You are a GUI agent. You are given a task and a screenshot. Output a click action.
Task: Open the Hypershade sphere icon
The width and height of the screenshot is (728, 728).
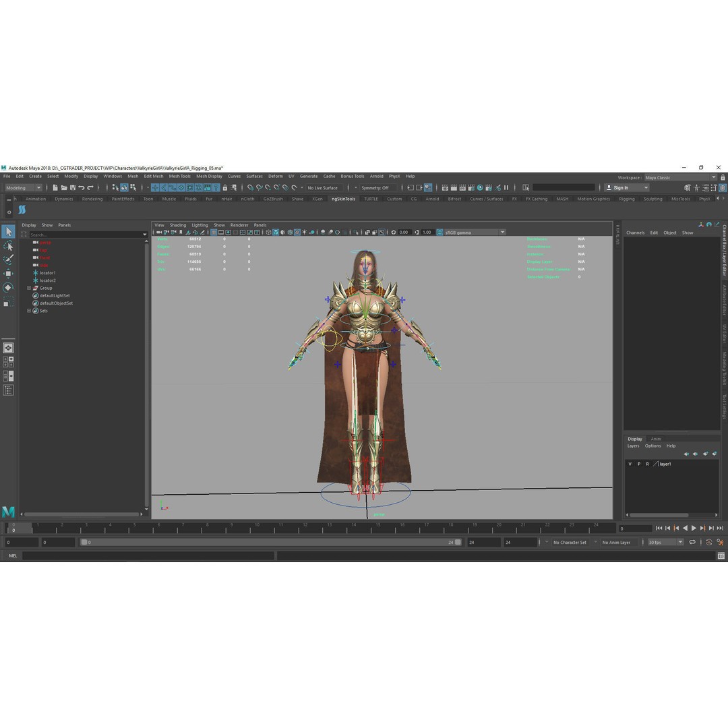[480, 187]
